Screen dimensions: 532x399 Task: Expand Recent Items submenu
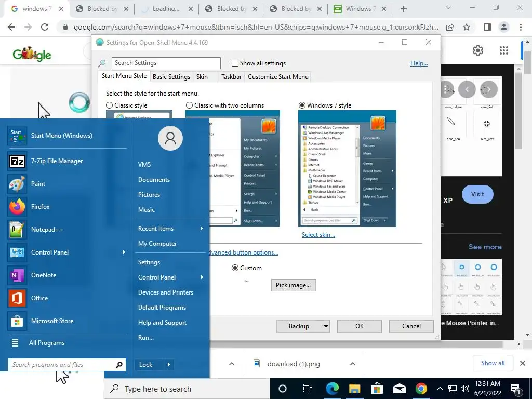202,229
